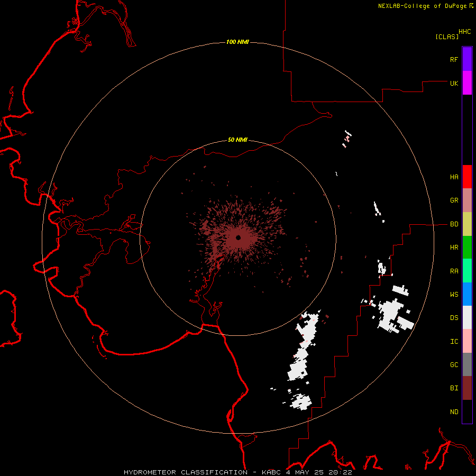Click the HA red legend swatch
Viewport: 476px width, 476px height.
click(x=467, y=177)
